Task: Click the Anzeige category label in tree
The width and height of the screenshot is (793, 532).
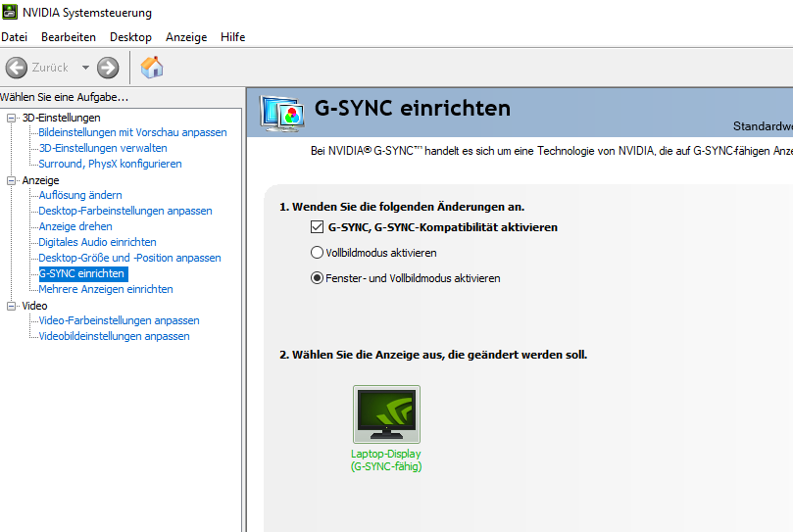Action: [x=40, y=180]
